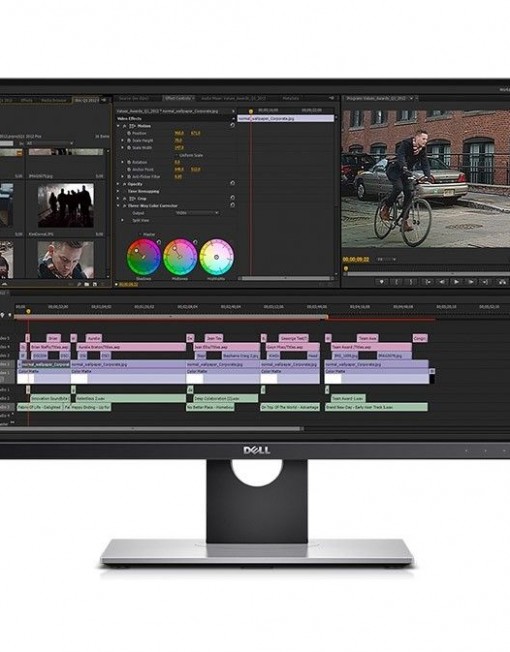Step forward one frame in Program monitor
Screen dimensions: 510x652
[471, 282]
